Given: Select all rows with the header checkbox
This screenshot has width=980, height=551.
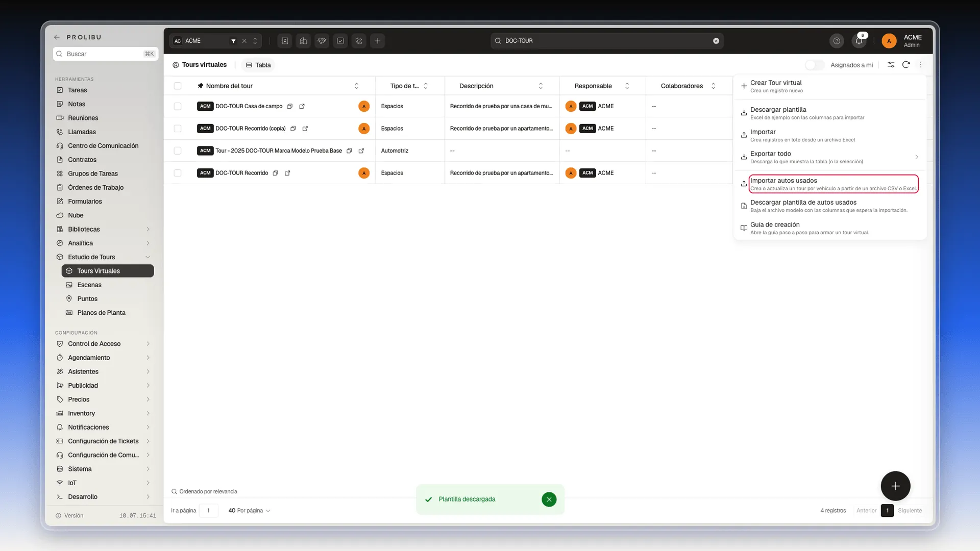Looking at the screenshot, I should click(178, 86).
